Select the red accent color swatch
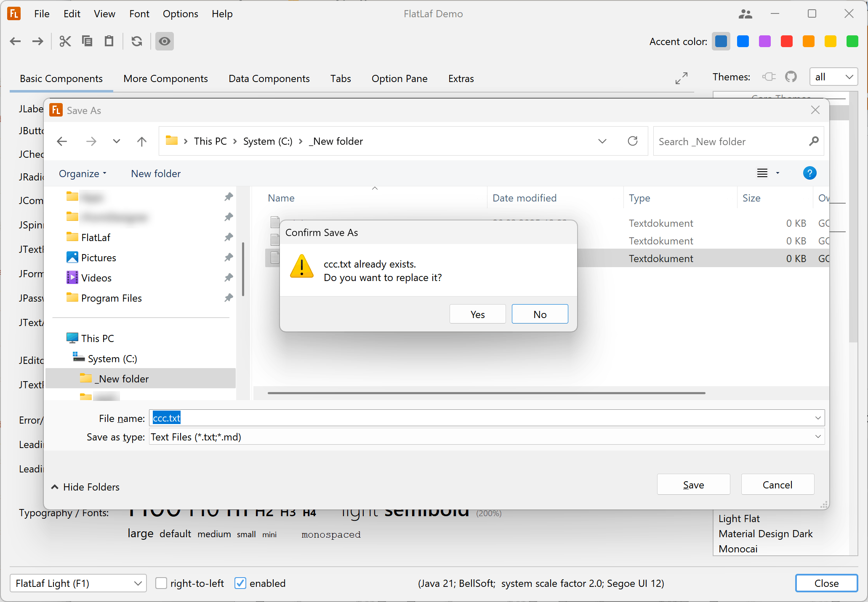 point(787,41)
